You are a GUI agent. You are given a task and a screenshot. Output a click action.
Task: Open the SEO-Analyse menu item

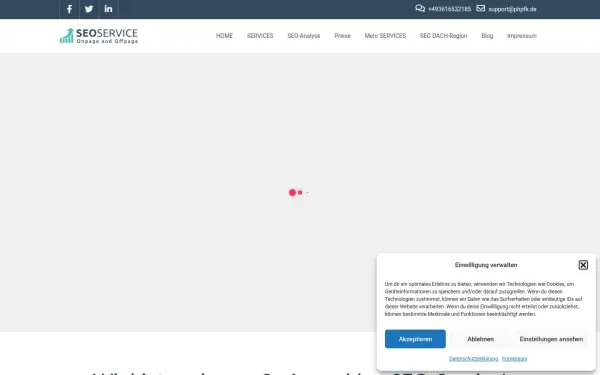[x=303, y=36]
